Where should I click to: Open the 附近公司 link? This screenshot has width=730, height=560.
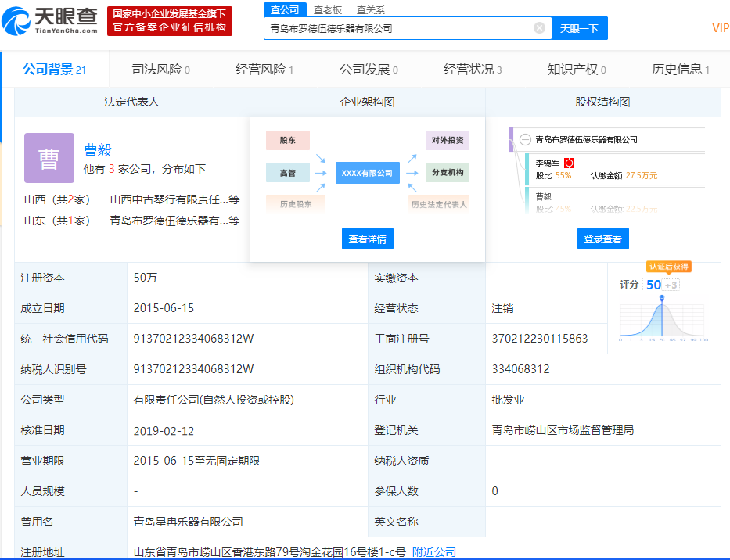(434, 552)
